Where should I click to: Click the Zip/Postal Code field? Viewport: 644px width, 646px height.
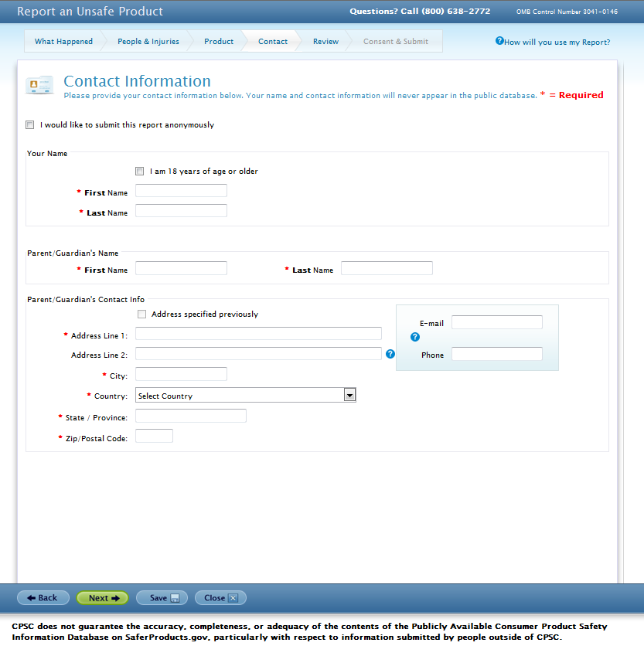click(x=154, y=436)
